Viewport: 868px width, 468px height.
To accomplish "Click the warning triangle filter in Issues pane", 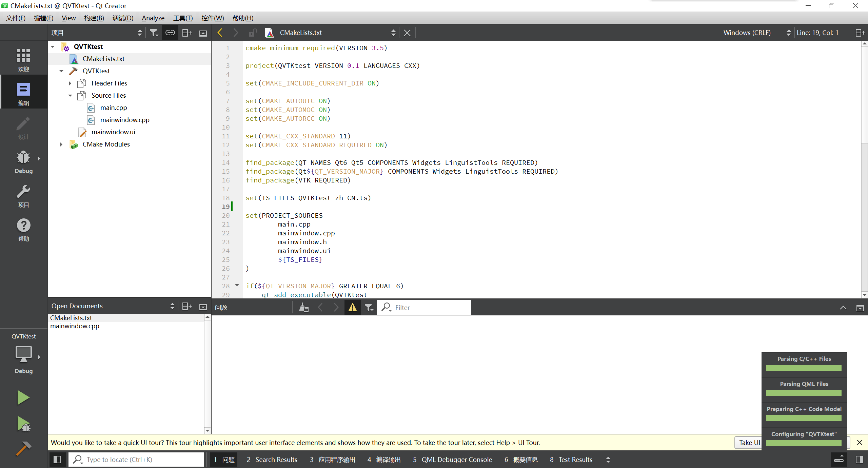I will [x=352, y=307].
